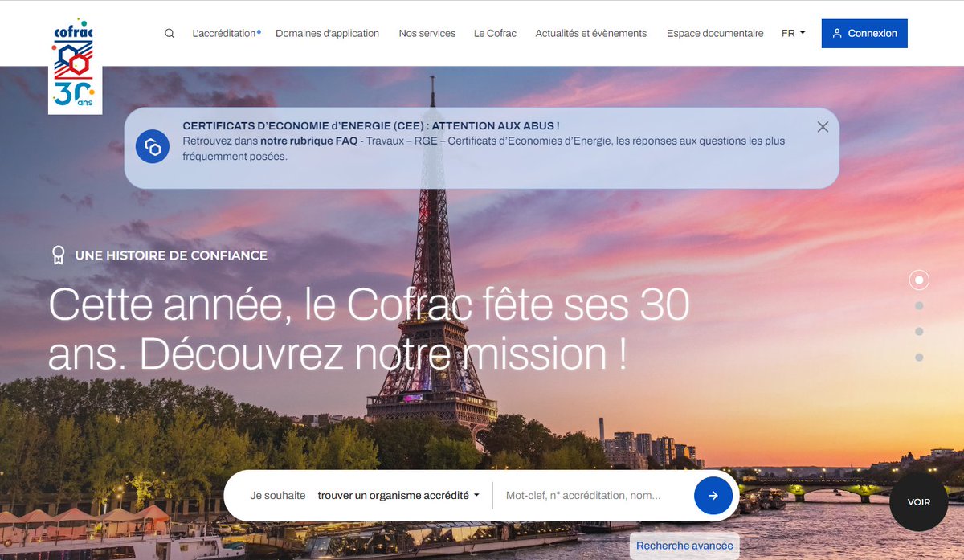Screen dimensions: 964x560
Task: Open the Recherche avancée link
Action: 684,546
